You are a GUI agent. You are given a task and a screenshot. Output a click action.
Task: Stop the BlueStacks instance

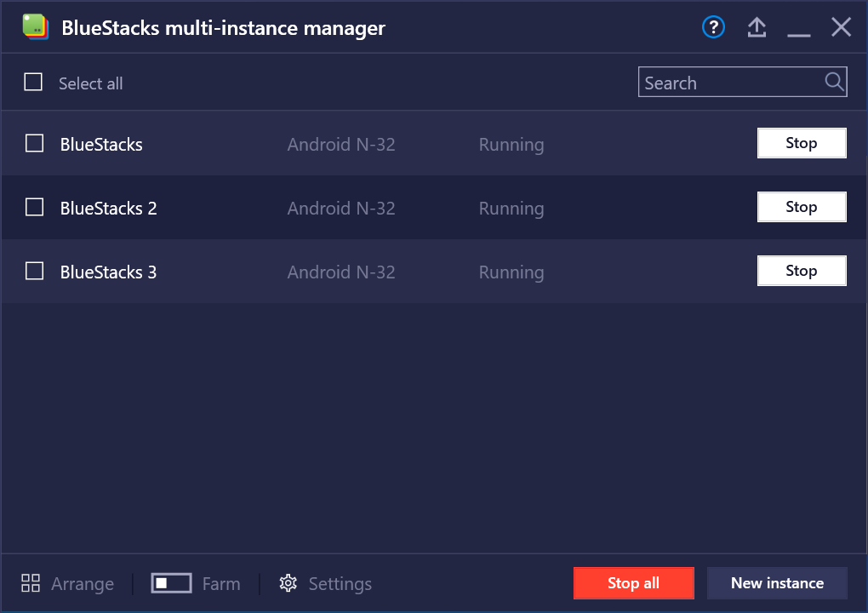pos(802,143)
